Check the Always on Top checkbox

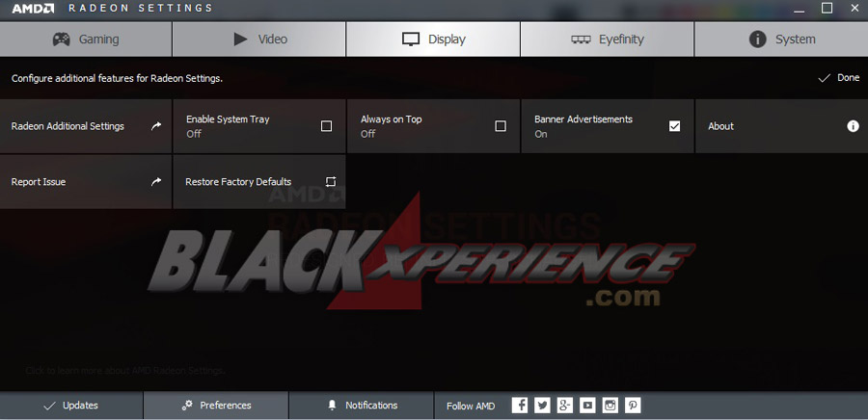coord(501,126)
